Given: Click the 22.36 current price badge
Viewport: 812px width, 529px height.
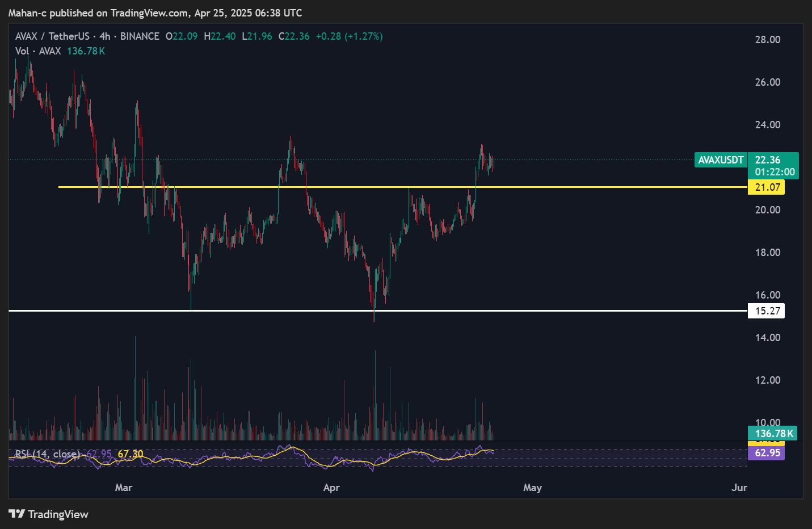Looking at the screenshot, I should tap(768, 160).
